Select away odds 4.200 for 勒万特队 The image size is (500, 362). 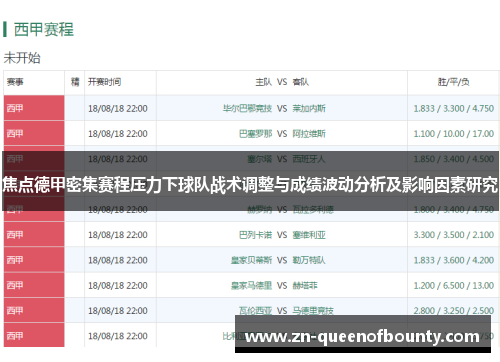click(x=483, y=260)
